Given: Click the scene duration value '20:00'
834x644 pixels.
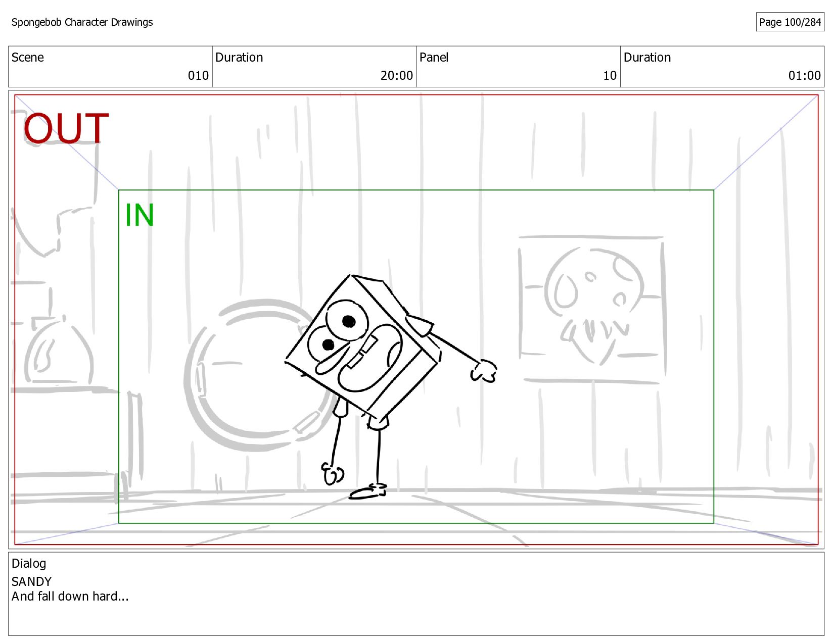Looking at the screenshot, I should click(x=397, y=76).
